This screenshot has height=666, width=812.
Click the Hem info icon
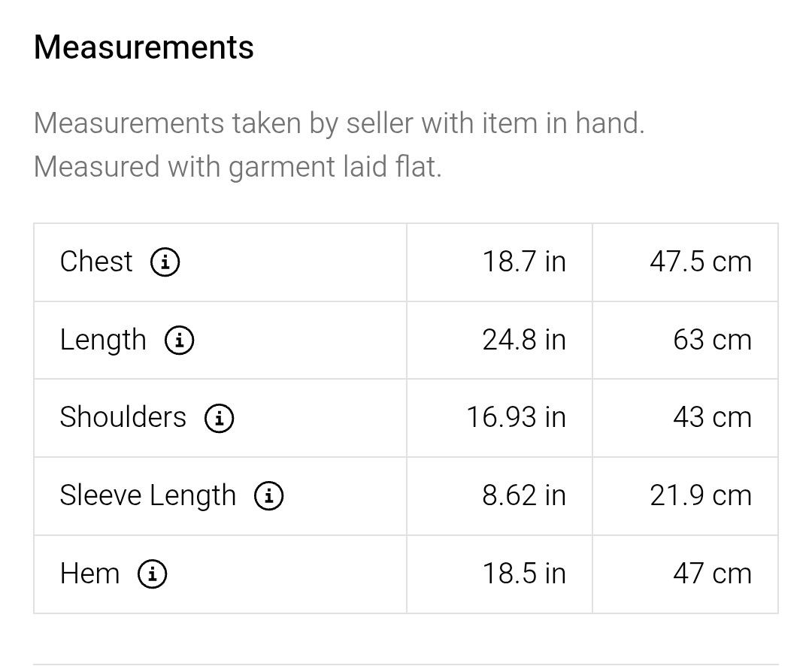click(152, 574)
